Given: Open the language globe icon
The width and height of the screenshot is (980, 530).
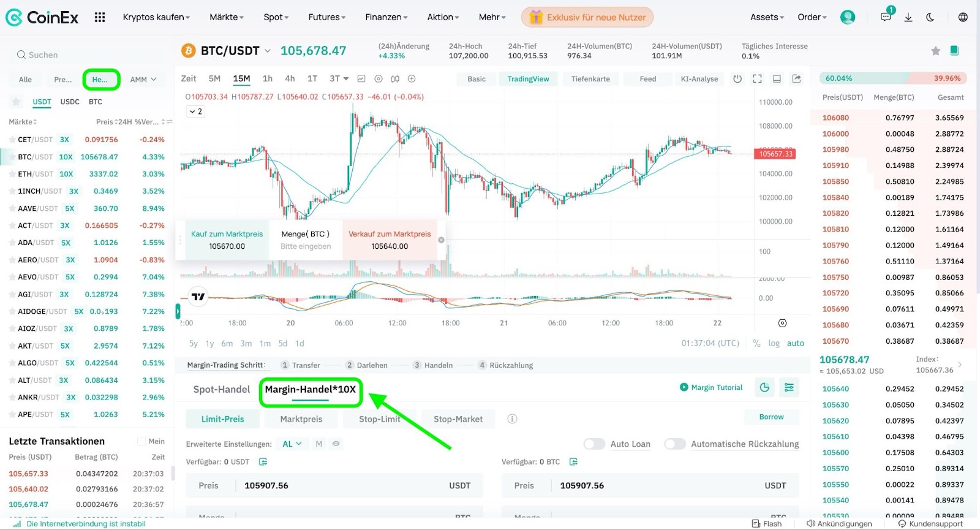Looking at the screenshot, I should pyautogui.click(x=963, y=17).
